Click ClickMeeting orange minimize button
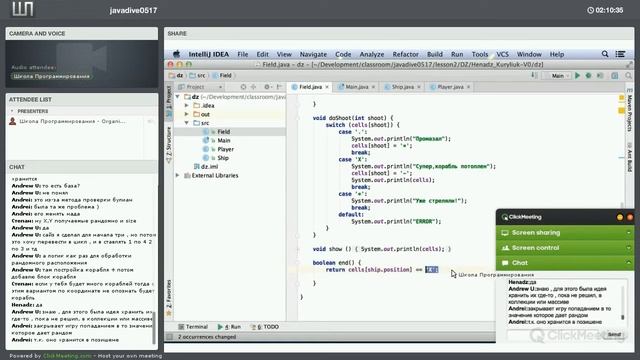Image resolution: width=640 pixels, height=360 pixels. pyautogui.click(x=620, y=217)
